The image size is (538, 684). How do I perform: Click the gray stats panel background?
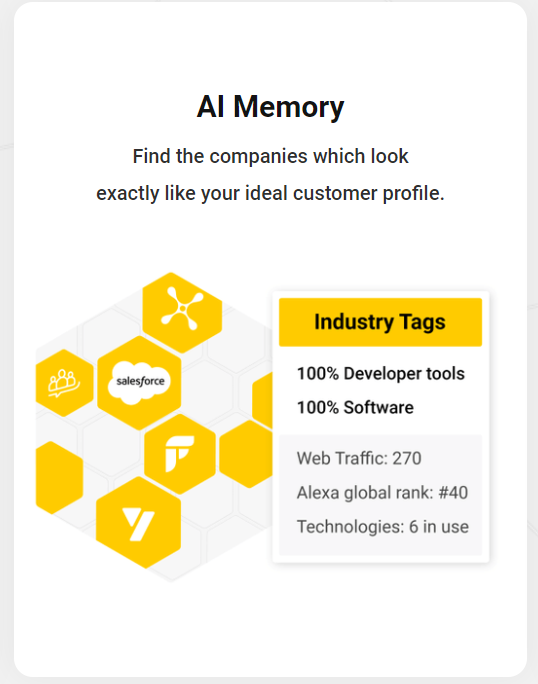380,495
